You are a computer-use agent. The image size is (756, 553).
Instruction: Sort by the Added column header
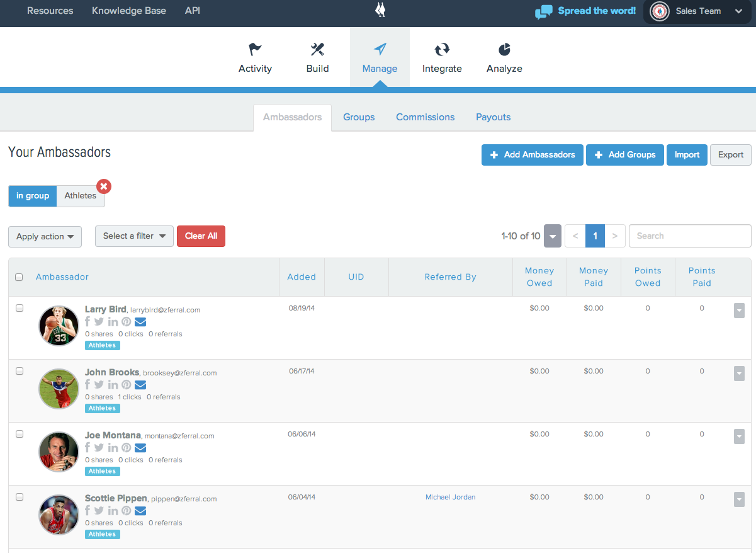click(x=302, y=277)
